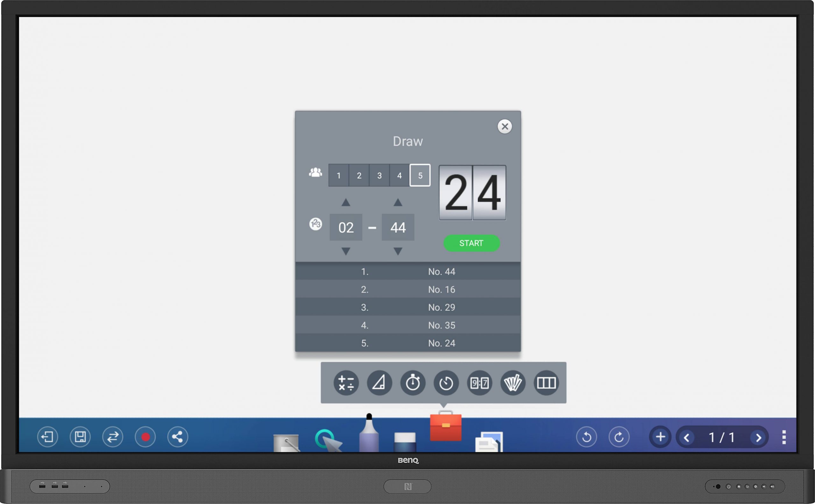Open the stopwatch tool
Screen dimensions: 815x504
pos(413,383)
